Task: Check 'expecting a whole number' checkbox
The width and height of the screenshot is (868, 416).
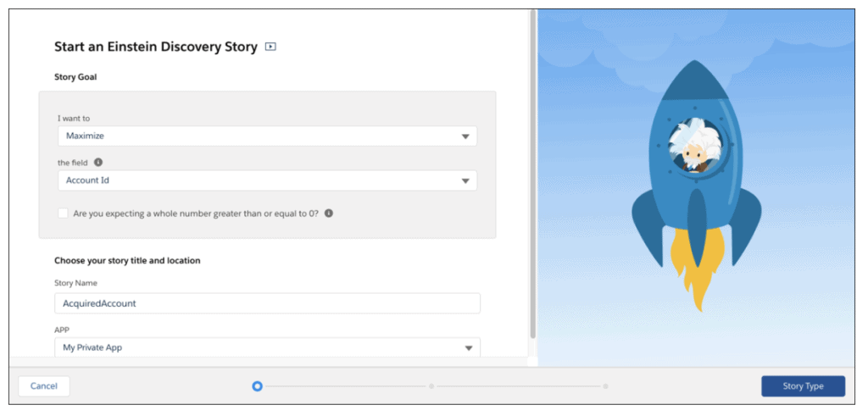Action: pos(63,213)
